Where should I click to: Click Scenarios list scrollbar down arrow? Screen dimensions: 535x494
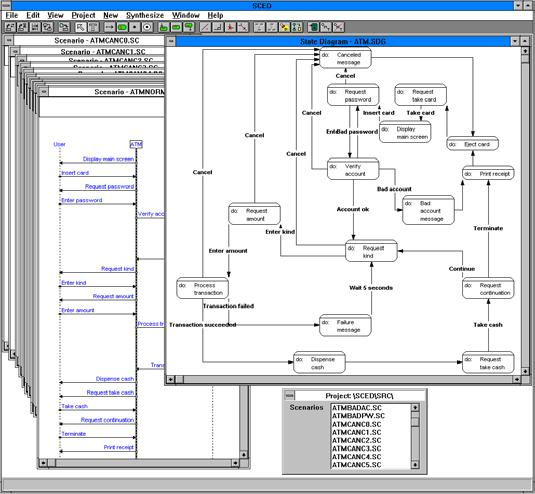415,465
